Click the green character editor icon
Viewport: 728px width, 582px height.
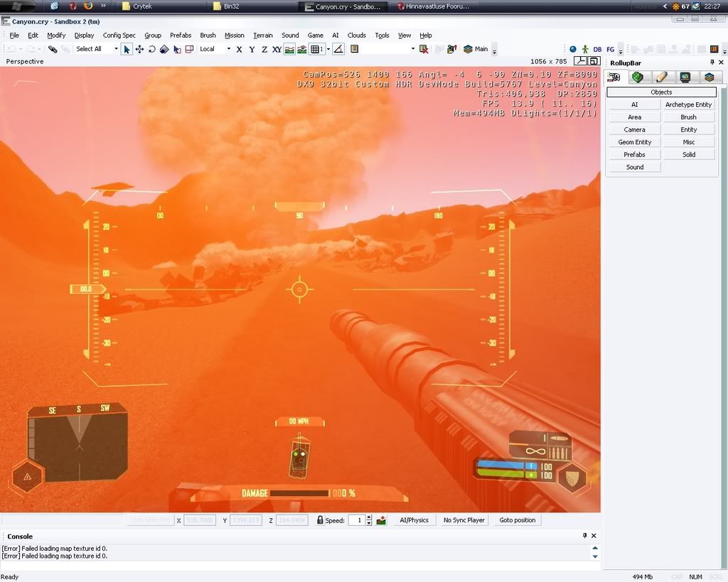pyautogui.click(x=585, y=49)
